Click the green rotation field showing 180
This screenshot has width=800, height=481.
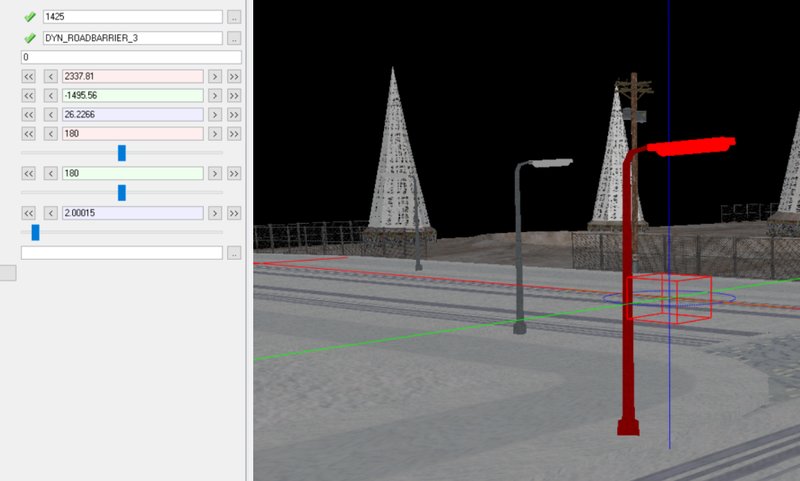(x=133, y=173)
